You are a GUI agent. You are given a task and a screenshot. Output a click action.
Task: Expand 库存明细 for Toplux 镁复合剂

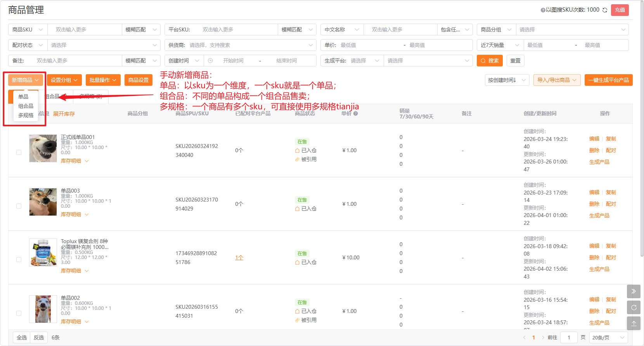[74, 271]
